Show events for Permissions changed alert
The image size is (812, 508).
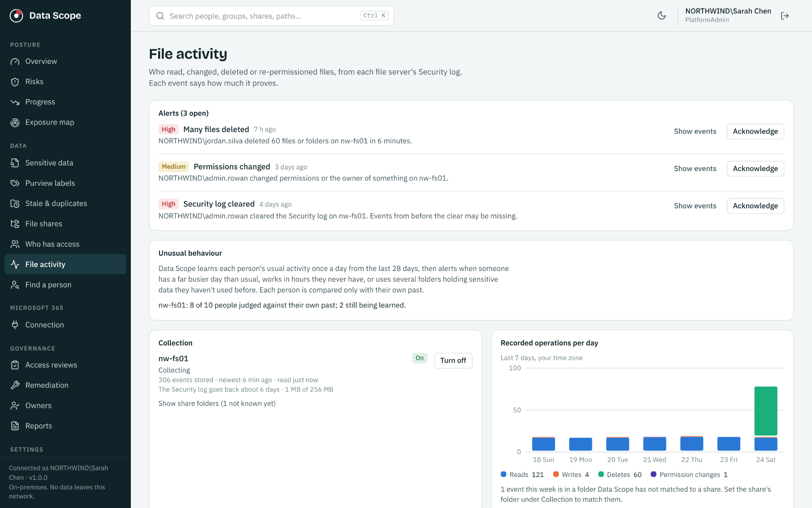(x=695, y=169)
